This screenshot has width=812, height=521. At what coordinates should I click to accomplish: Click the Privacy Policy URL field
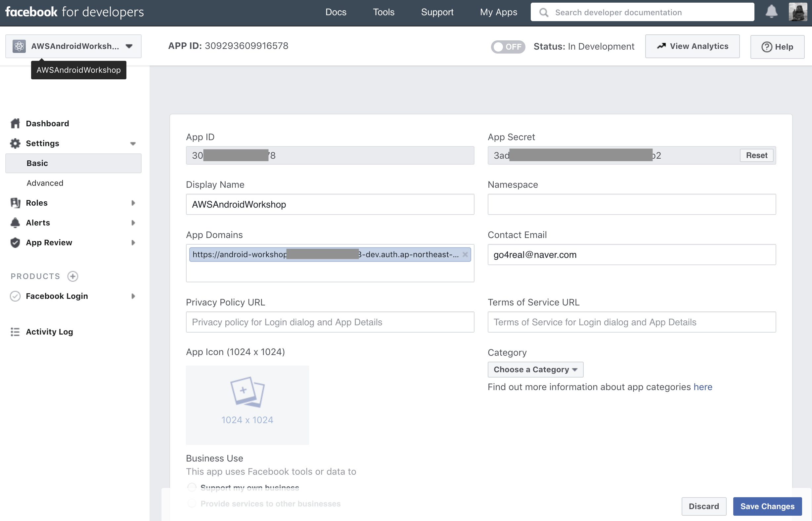[330, 322]
